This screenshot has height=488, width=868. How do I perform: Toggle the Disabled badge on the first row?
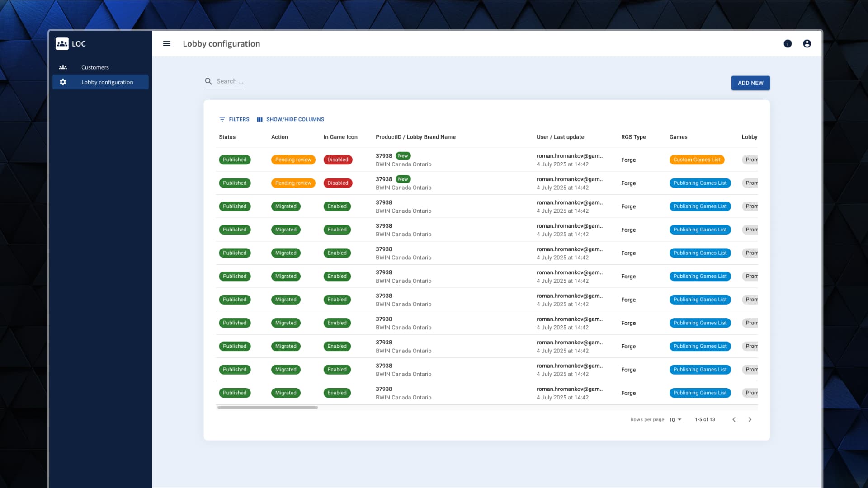(338, 160)
